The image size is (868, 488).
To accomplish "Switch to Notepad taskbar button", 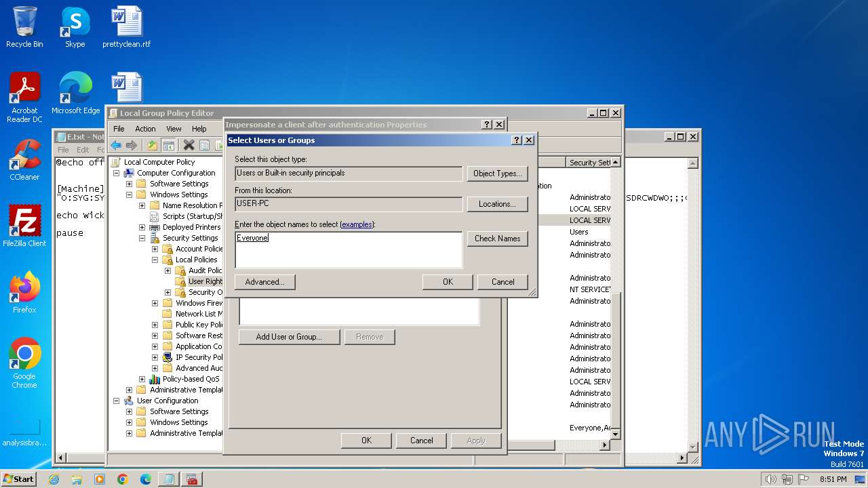I will point(168,479).
